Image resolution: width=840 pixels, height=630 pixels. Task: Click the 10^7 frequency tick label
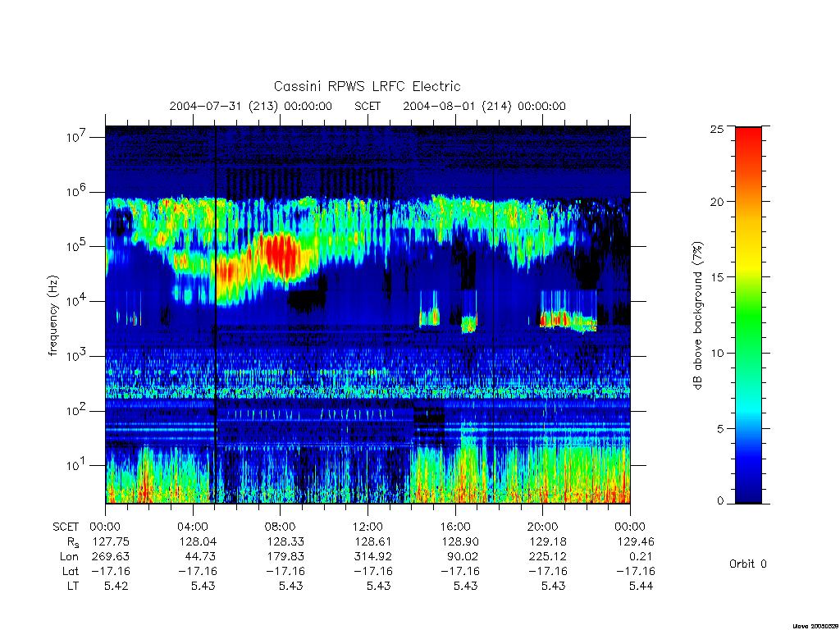pyautogui.click(x=77, y=137)
